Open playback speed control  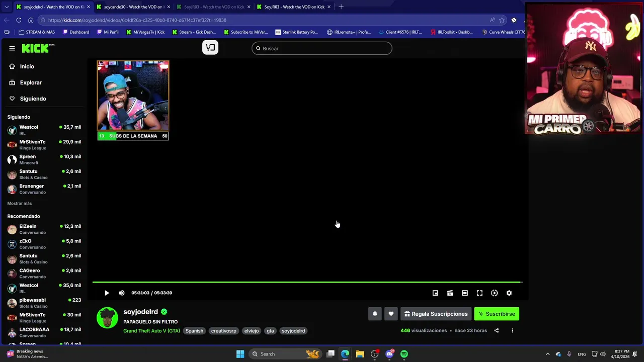pyautogui.click(x=494, y=293)
